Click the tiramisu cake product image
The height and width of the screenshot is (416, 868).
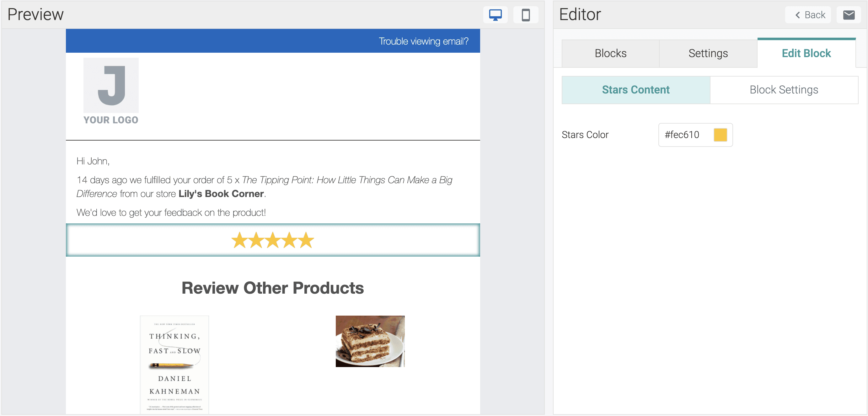pos(370,341)
